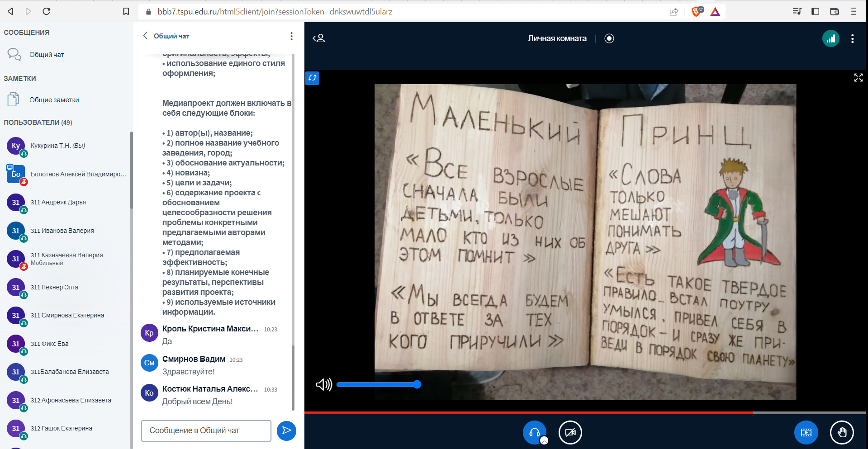Click the См avatar in chat

pyautogui.click(x=149, y=363)
